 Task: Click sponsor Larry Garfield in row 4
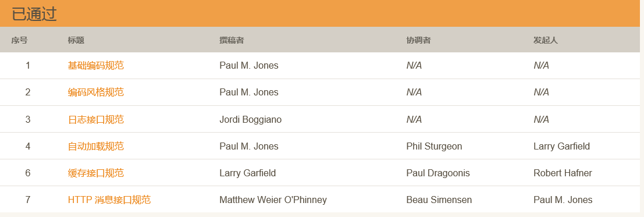[x=561, y=146]
